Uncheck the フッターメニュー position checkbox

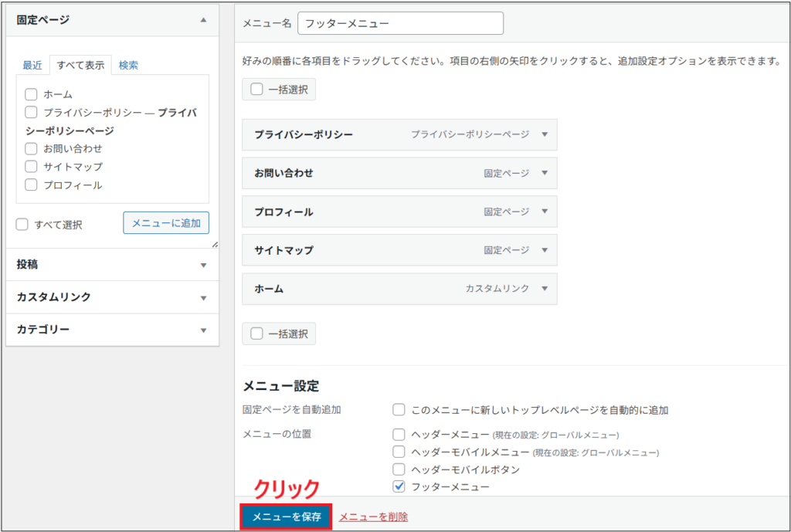pos(399,485)
